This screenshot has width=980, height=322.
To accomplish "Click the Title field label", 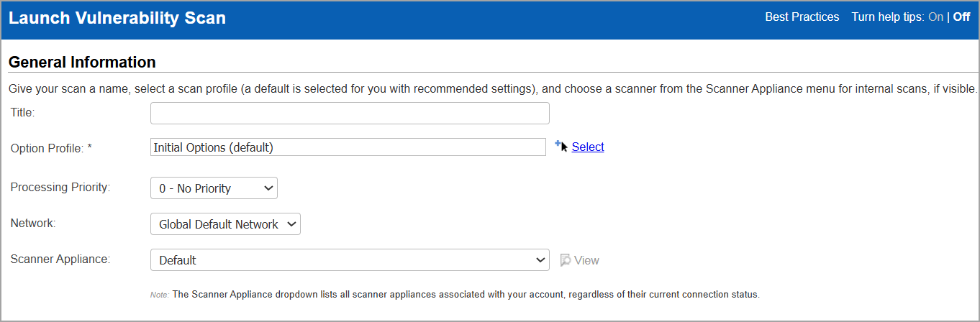I will (23, 112).
